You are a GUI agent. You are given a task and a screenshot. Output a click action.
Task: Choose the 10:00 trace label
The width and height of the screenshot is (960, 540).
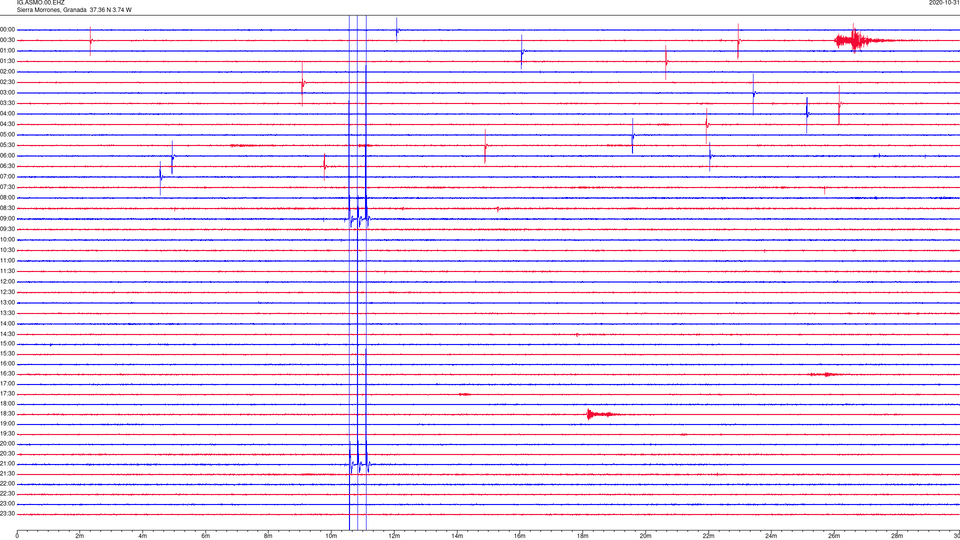7,240
